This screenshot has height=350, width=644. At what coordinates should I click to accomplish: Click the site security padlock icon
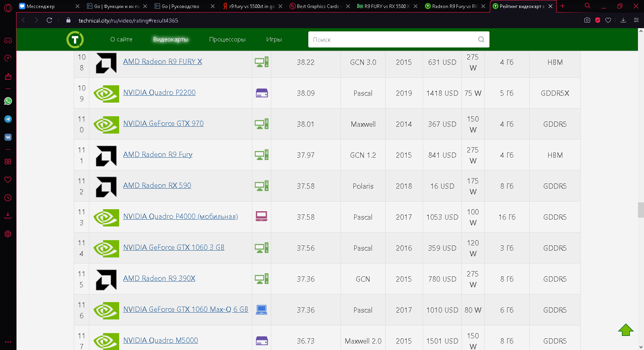point(68,20)
